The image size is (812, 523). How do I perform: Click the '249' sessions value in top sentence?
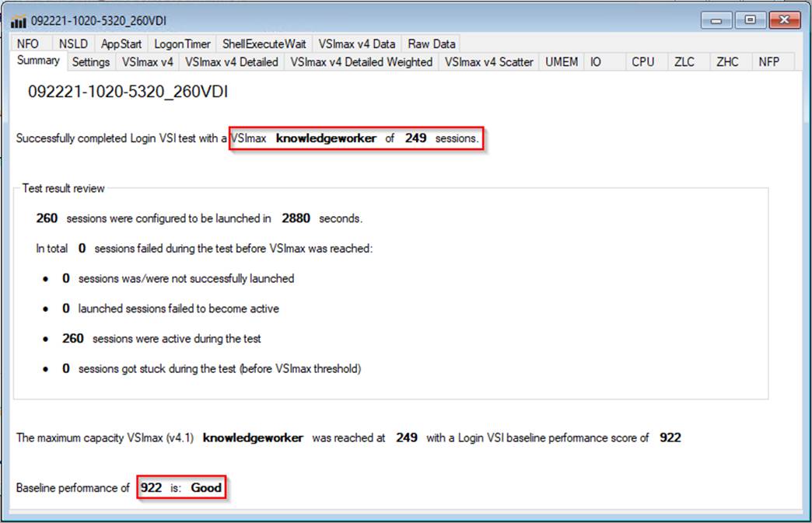(x=416, y=138)
